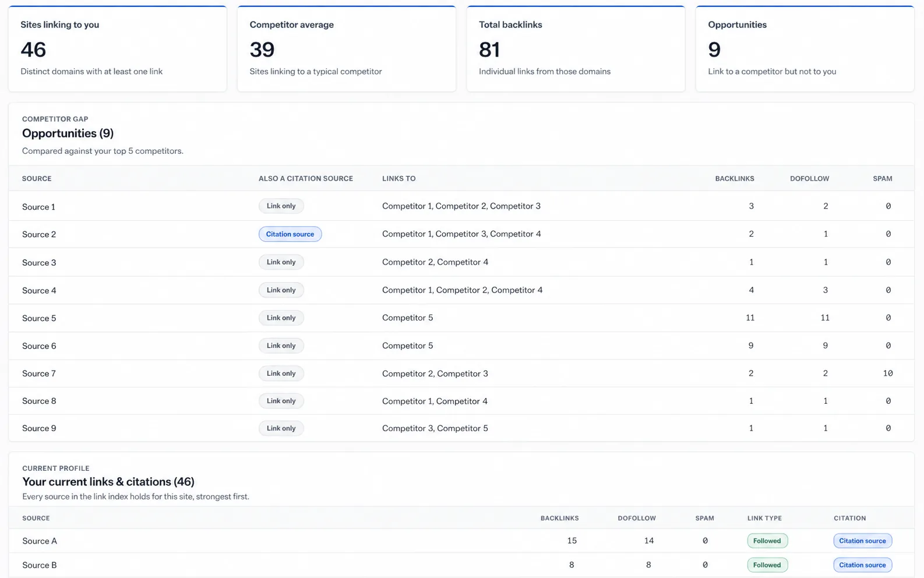Image resolution: width=924 pixels, height=578 pixels.
Task: Click the Citation source badge for Source 2
Action: pos(290,234)
